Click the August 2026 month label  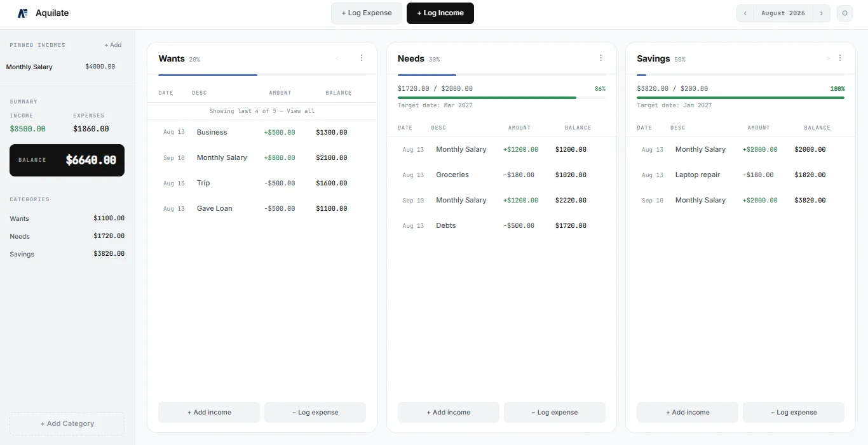(783, 13)
